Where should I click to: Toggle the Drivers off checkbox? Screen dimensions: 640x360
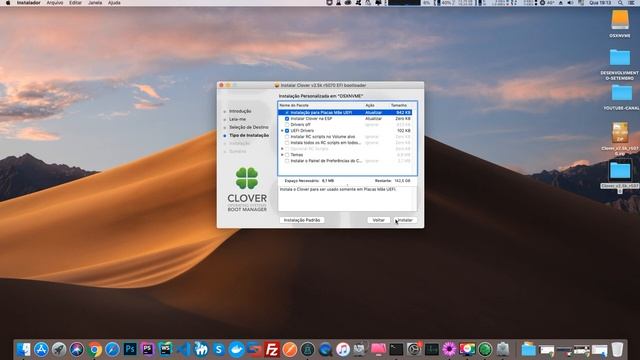287,124
